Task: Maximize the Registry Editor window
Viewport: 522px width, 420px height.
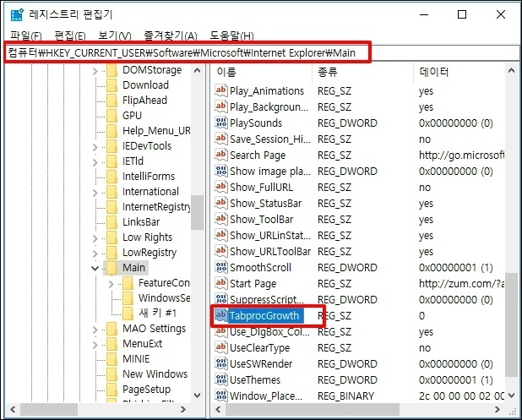Action: 462,14
